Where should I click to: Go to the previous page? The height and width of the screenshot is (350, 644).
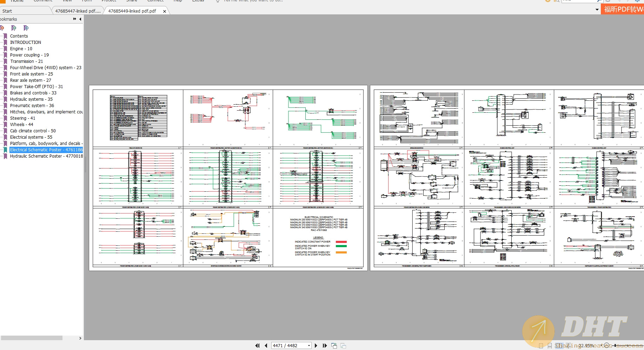(266, 346)
